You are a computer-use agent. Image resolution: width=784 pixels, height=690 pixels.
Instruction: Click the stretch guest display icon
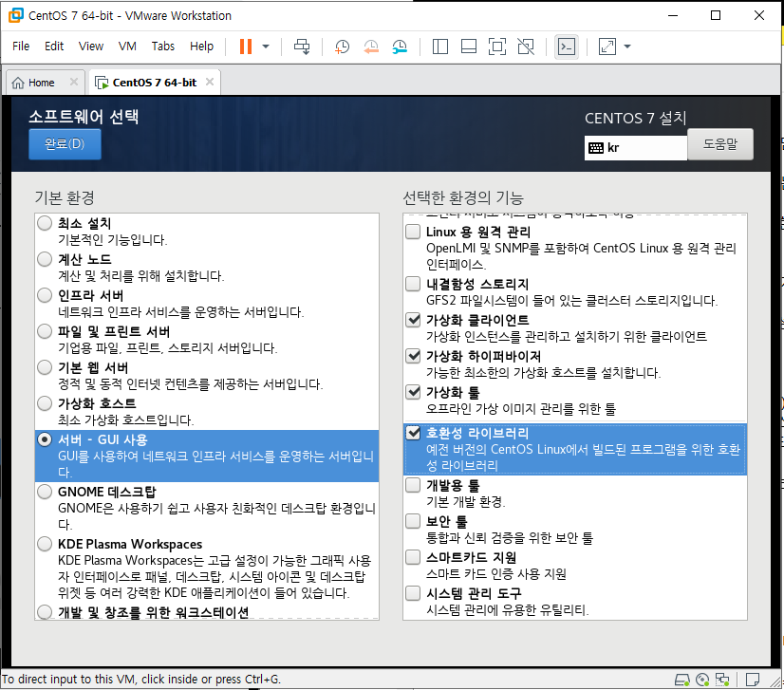(607, 47)
